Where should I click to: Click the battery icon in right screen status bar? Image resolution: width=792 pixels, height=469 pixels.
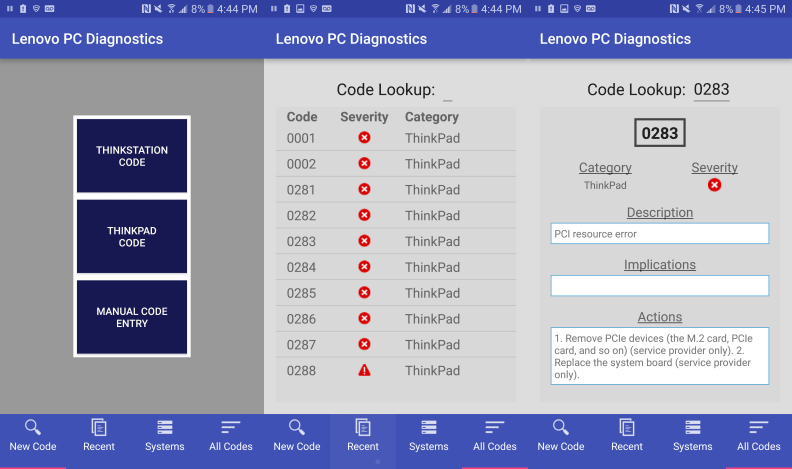tap(738, 9)
